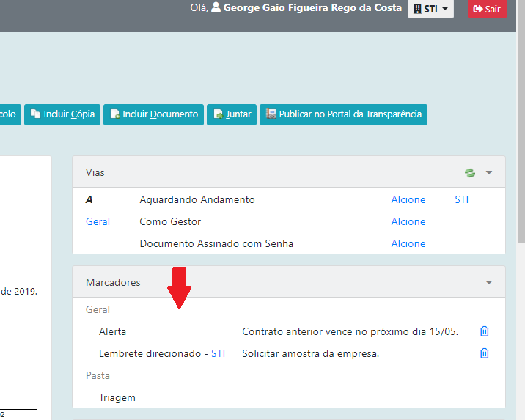Click the green refresh icon in Vias
The height and width of the screenshot is (420, 525).
pyautogui.click(x=469, y=173)
